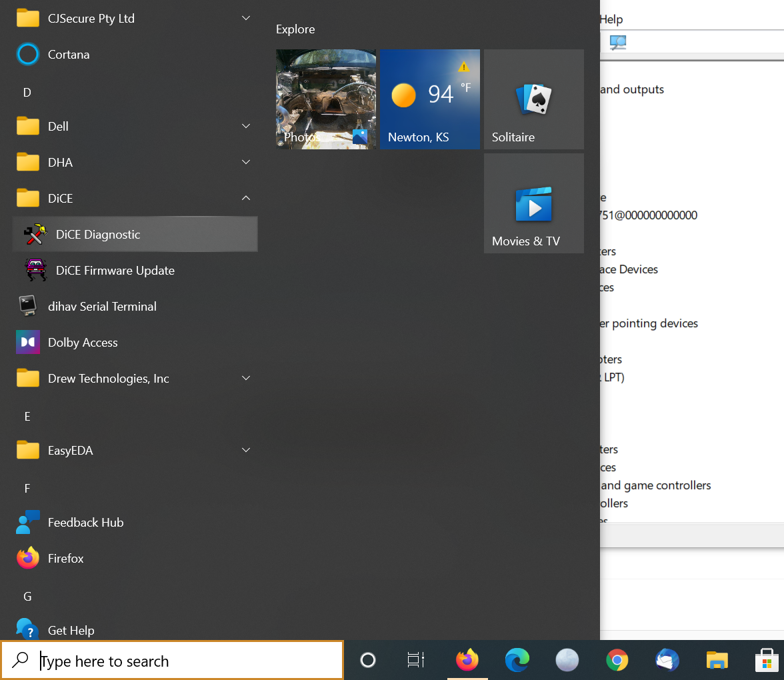This screenshot has height=680, width=784.
Task: Open Feedback Hub
Action: (85, 523)
